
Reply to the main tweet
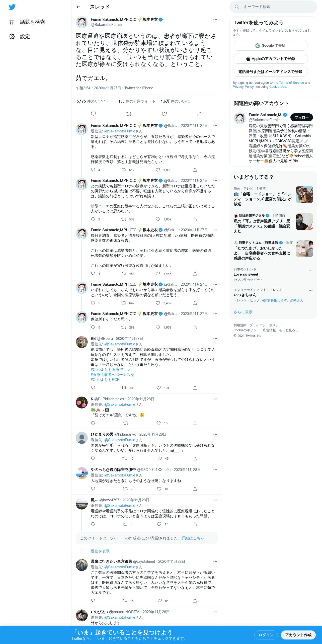pos(93,114)
